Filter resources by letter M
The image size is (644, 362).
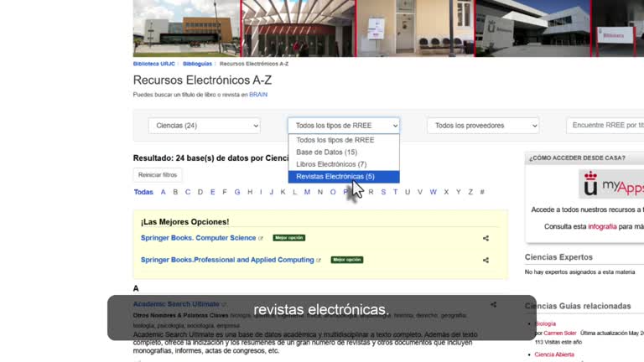(307, 192)
